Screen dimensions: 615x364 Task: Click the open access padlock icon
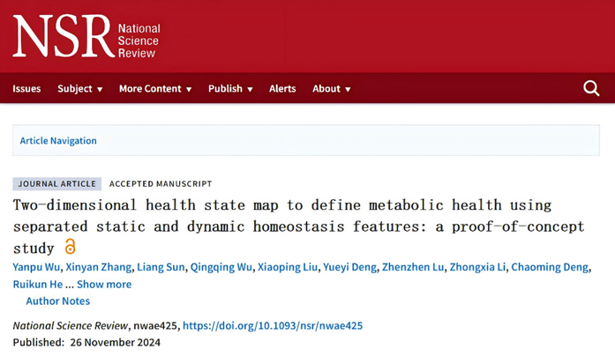tap(71, 248)
